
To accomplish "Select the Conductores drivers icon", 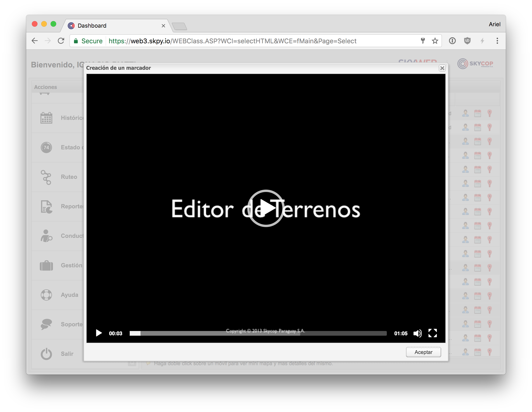I will [46, 236].
